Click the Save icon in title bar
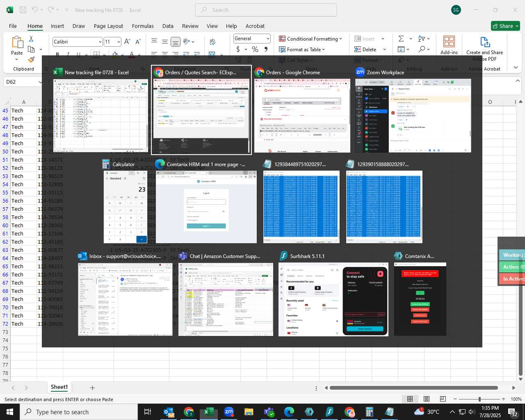 [x=23, y=10]
